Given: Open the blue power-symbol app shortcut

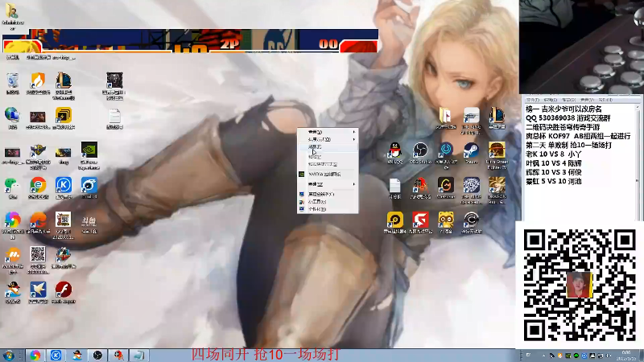Looking at the screenshot, I should click(446, 155).
